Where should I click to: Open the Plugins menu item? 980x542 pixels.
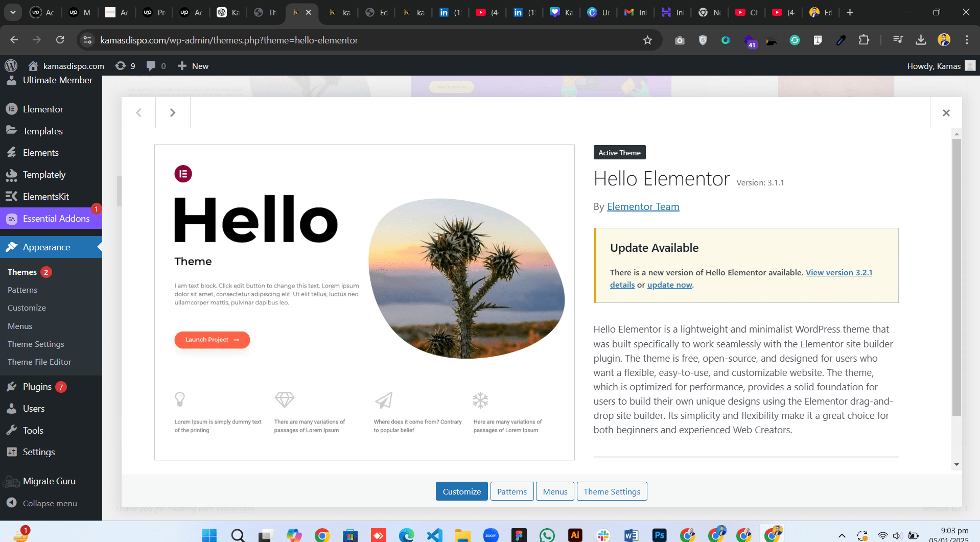[x=37, y=387]
